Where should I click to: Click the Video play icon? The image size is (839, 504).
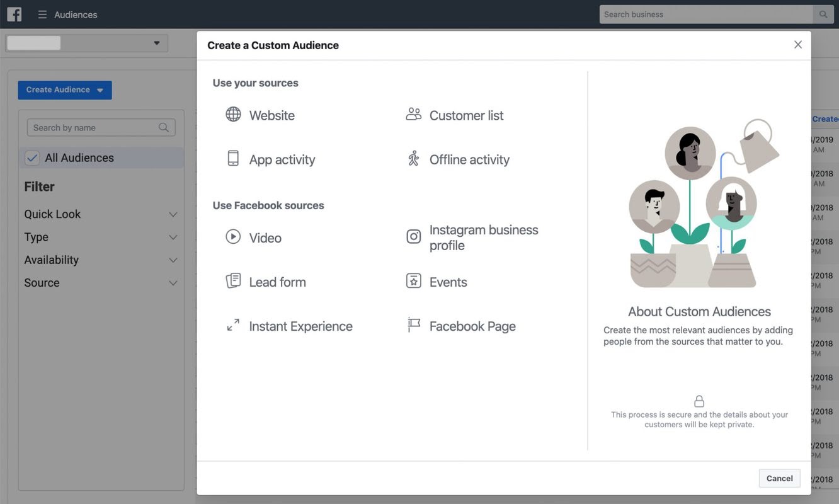click(233, 236)
